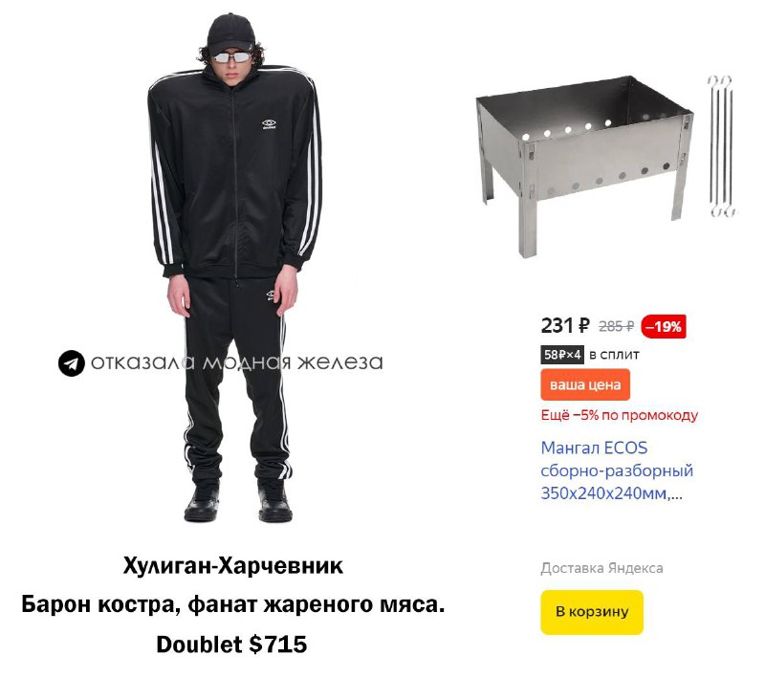Click the model's mirrored sunglasses
The width and height of the screenshot is (765, 700).
pos(232,57)
